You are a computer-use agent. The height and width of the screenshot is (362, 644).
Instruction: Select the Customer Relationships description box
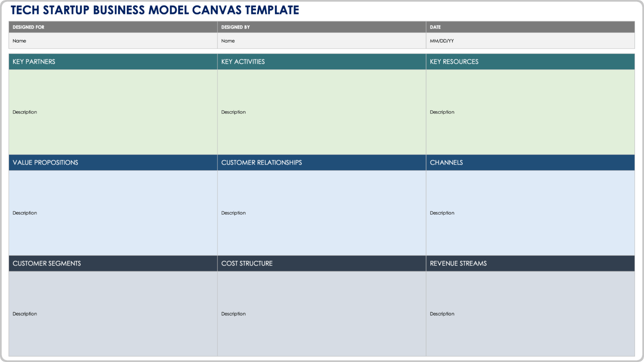point(321,213)
